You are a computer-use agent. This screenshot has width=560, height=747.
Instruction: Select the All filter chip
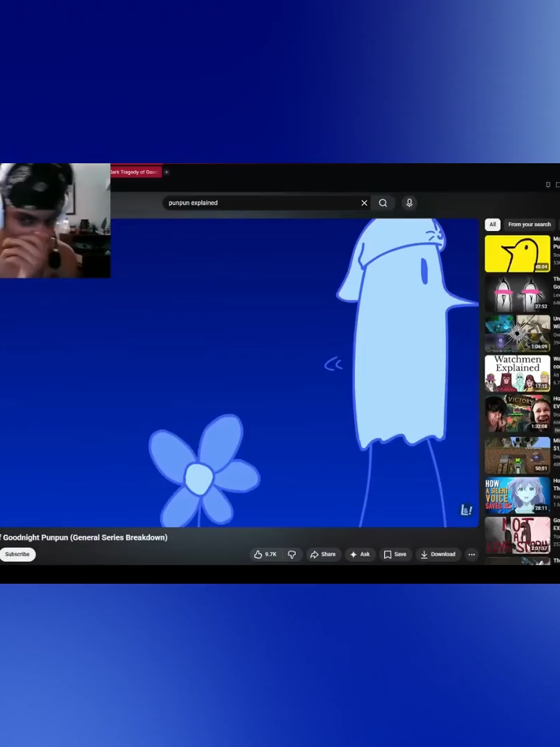coord(492,224)
